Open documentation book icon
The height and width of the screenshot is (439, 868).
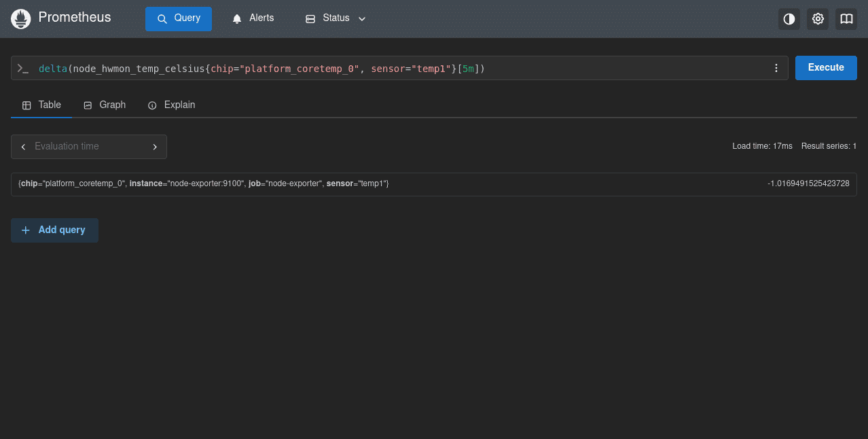(x=846, y=19)
